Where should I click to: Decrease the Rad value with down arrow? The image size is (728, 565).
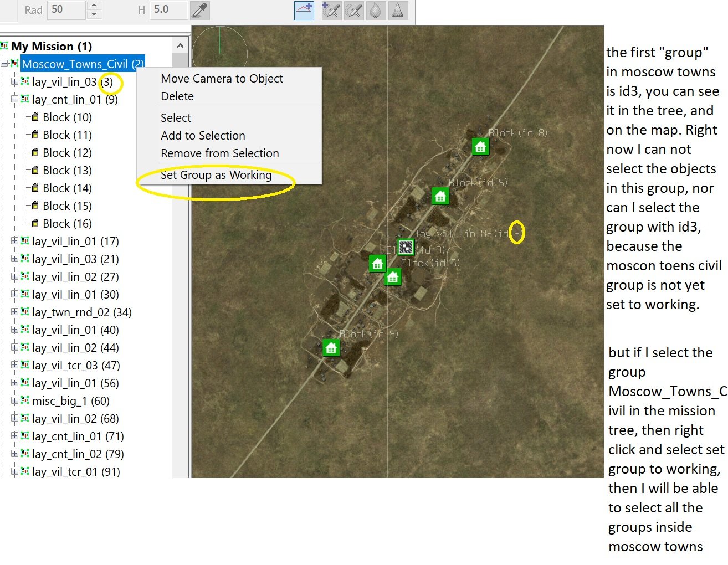[x=94, y=14]
